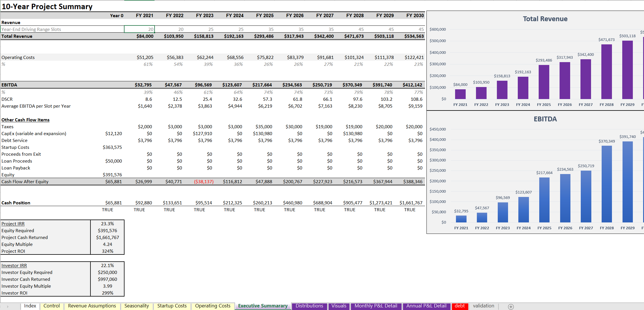Open the Seasonality sheet

click(137, 306)
